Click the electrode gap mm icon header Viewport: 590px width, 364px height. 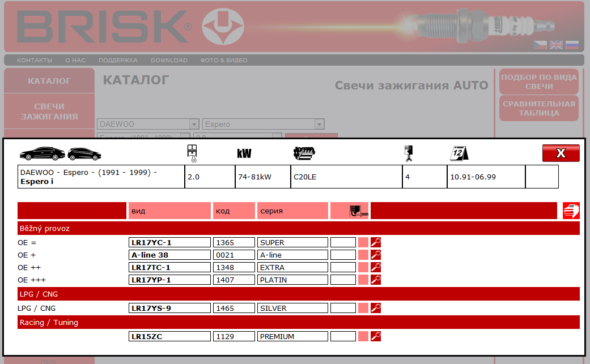tap(359, 211)
